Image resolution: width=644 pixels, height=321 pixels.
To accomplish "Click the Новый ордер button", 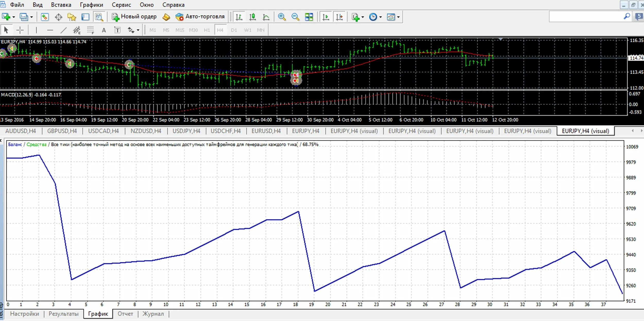I will [x=134, y=17].
